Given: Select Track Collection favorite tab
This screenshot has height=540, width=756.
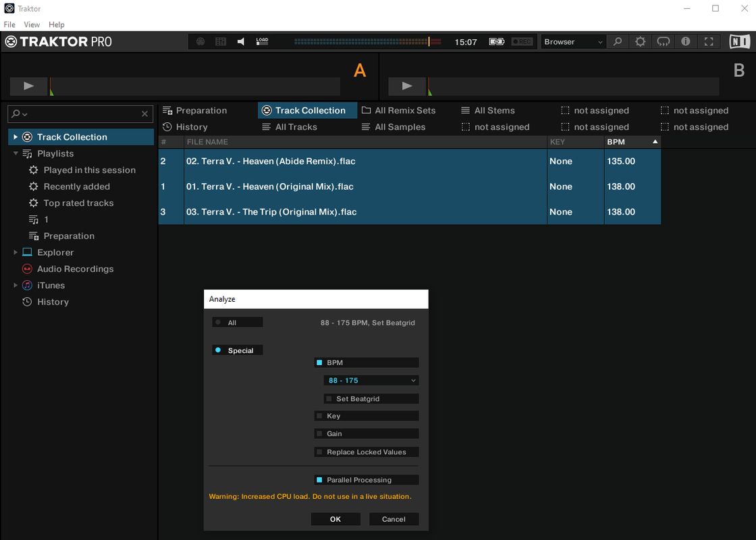Looking at the screenshot, I should click(x=307, y=111).
